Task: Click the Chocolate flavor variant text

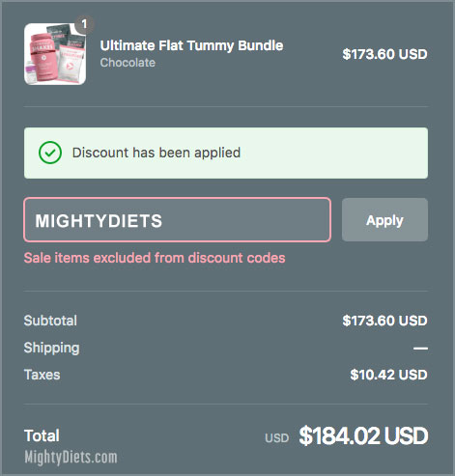Action: [128, 63]
